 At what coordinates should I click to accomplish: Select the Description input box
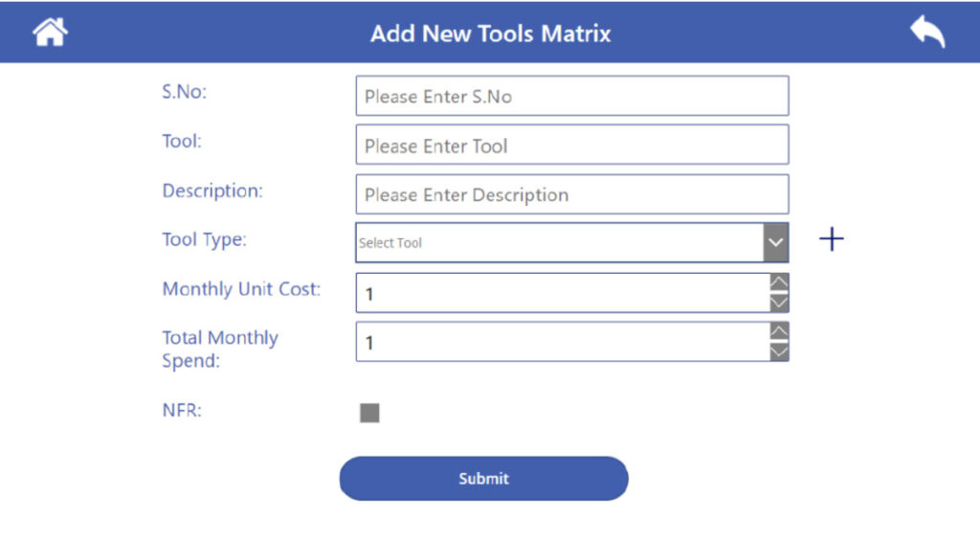click(571, 194)
